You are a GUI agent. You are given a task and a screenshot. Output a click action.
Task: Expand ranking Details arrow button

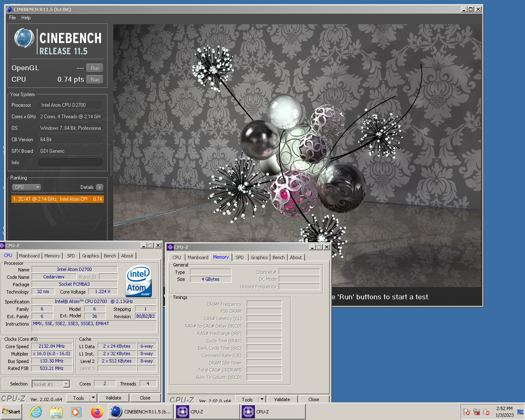(100, 187)
